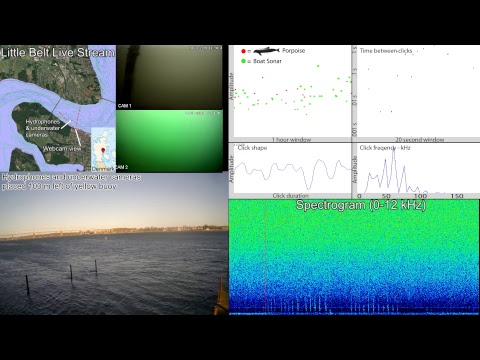
Task: Click the porpoise silhouette icon in legend
Action: pos(266,51)
